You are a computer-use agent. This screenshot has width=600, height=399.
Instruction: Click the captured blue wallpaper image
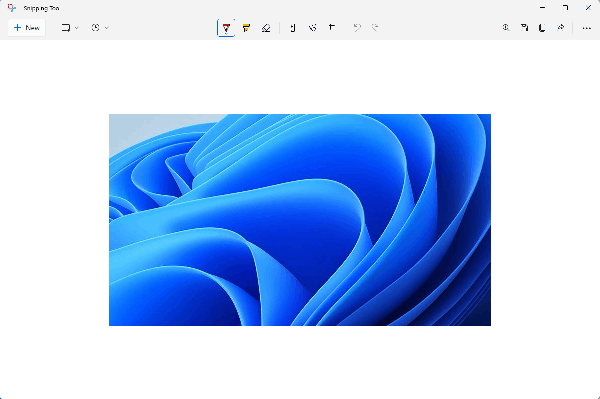tap(300, 220)
